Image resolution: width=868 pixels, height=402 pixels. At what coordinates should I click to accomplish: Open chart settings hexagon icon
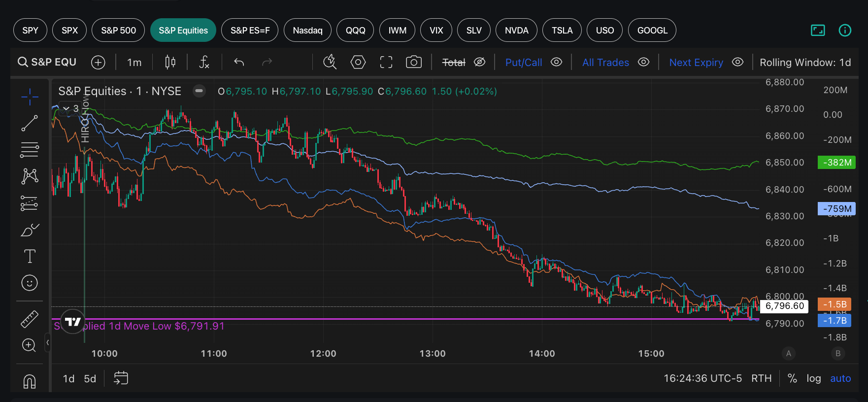click(x=358, y=62)
